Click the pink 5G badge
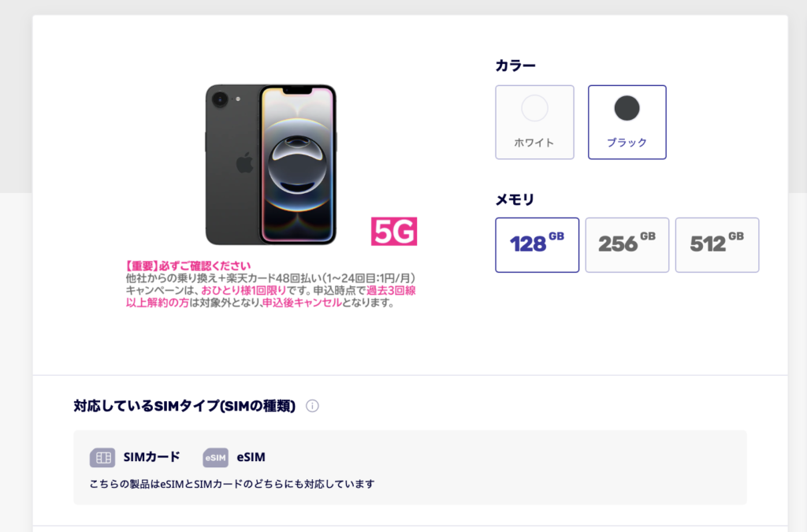The width and height of the screenshot is (807, 532). (x=394, y=232)
